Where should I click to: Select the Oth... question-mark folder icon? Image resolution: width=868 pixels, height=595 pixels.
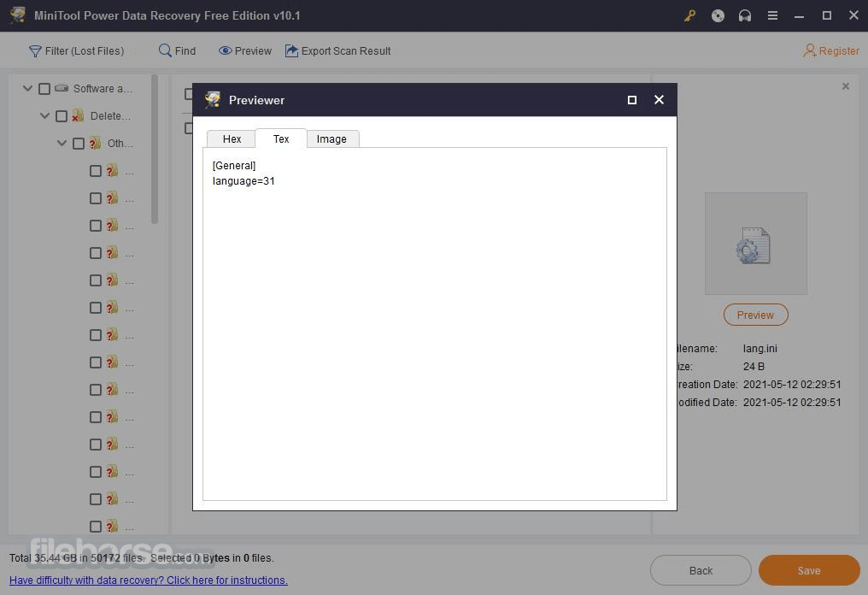click(95, 143)
